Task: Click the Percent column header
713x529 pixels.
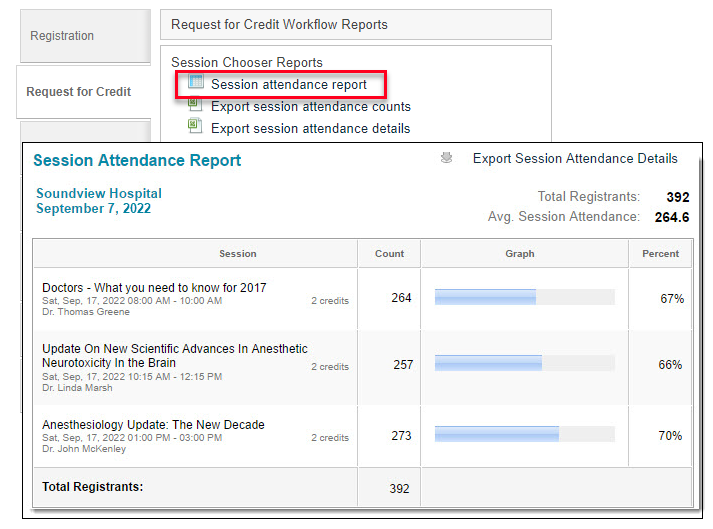Action: (x=660, y=254)
